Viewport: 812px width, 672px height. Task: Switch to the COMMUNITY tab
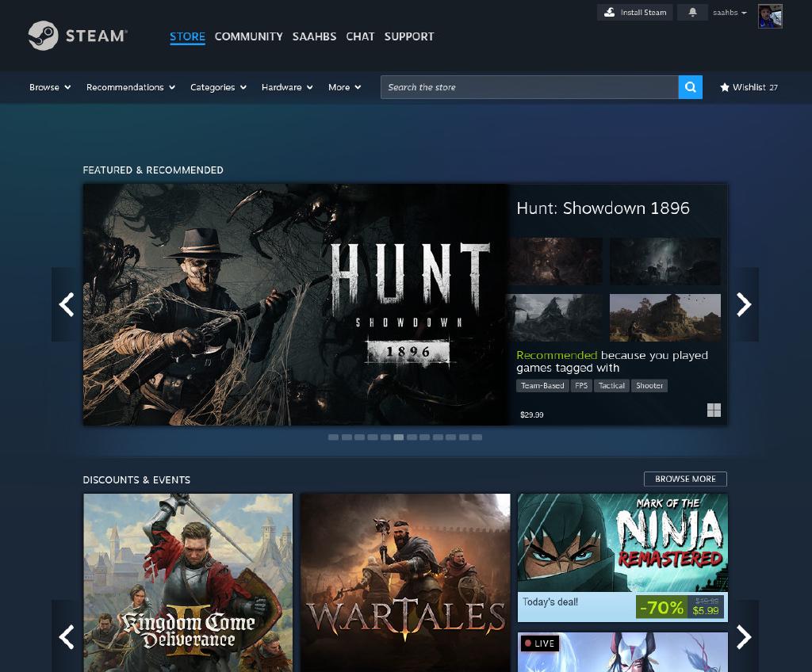pyautogui.click(x=248, y=36)
